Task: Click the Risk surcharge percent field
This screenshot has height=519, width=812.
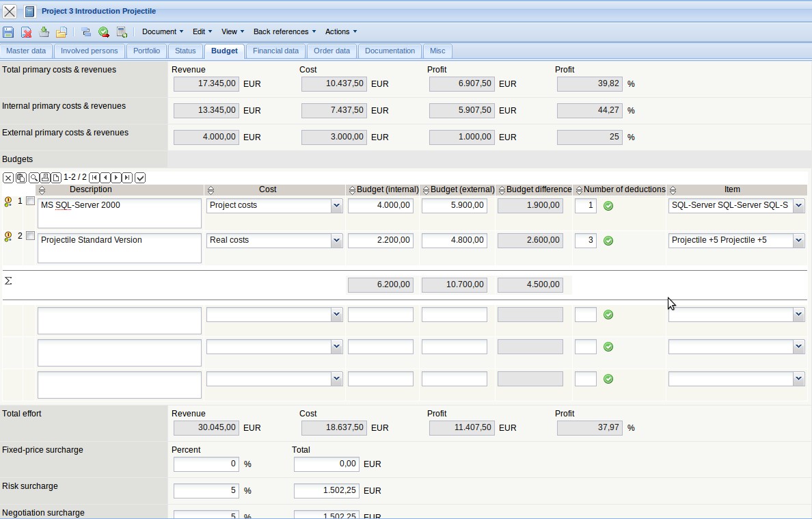Action: pyautogui.click(x=206, y=491)
